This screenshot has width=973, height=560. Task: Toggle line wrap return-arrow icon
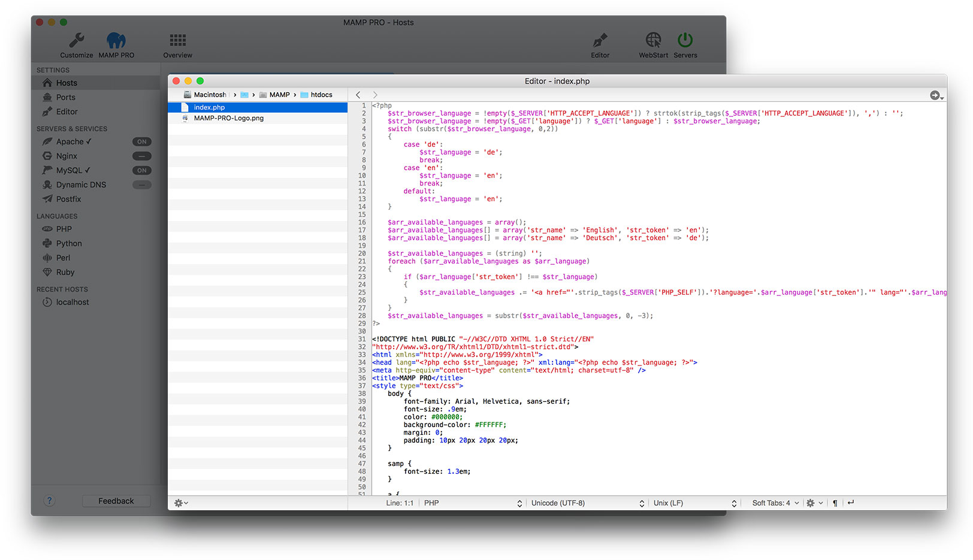coord(851,503)
